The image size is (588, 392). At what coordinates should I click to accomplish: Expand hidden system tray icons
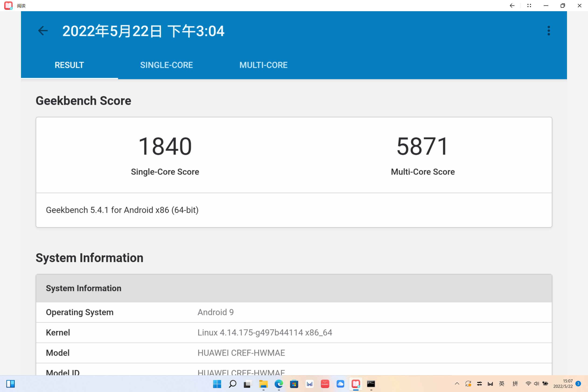tap(457, 384)
